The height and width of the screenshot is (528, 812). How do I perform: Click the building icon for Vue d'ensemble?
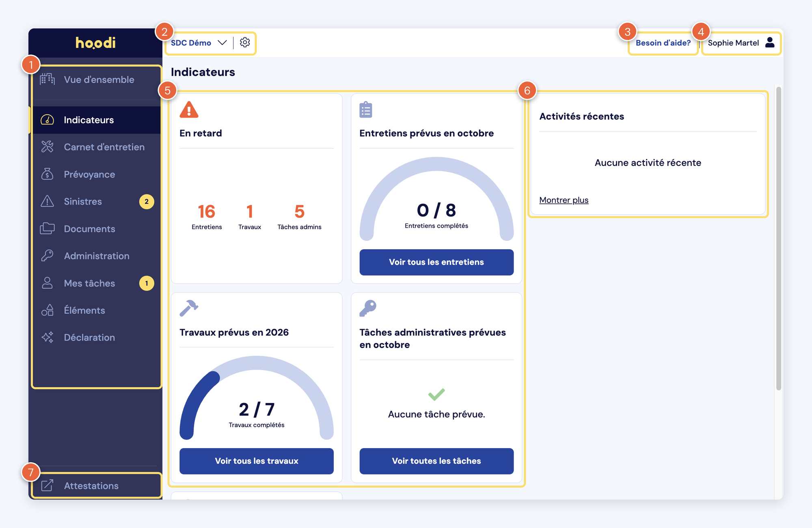pos(48,79)
